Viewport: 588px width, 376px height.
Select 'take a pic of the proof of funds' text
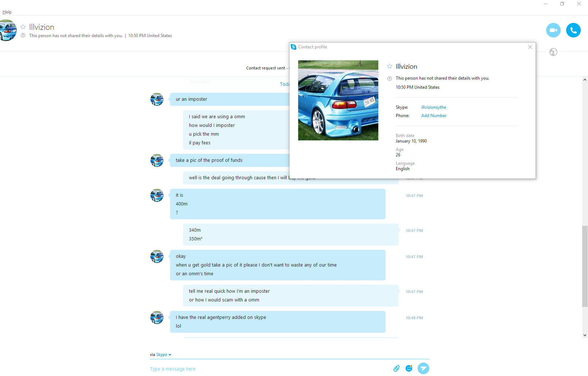point(209,160)
